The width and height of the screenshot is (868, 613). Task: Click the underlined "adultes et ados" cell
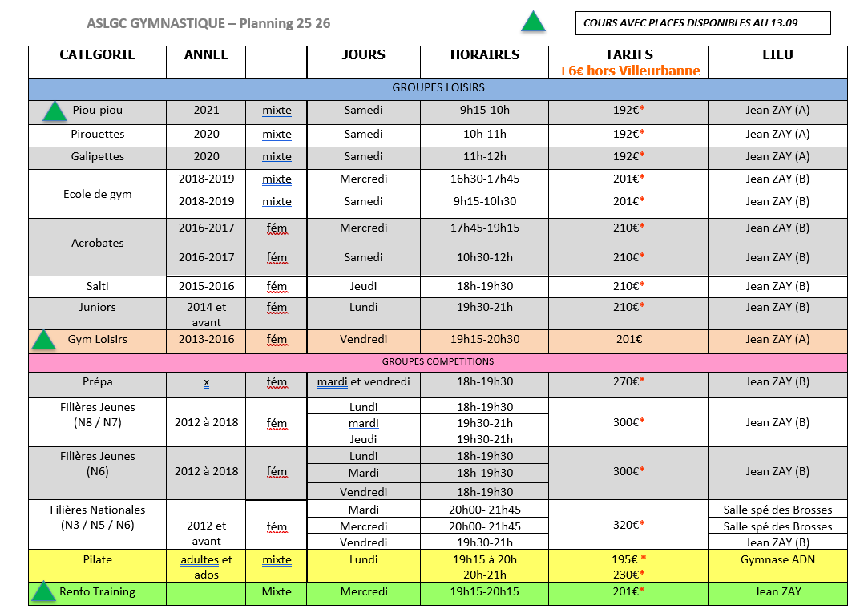point(206,567)
